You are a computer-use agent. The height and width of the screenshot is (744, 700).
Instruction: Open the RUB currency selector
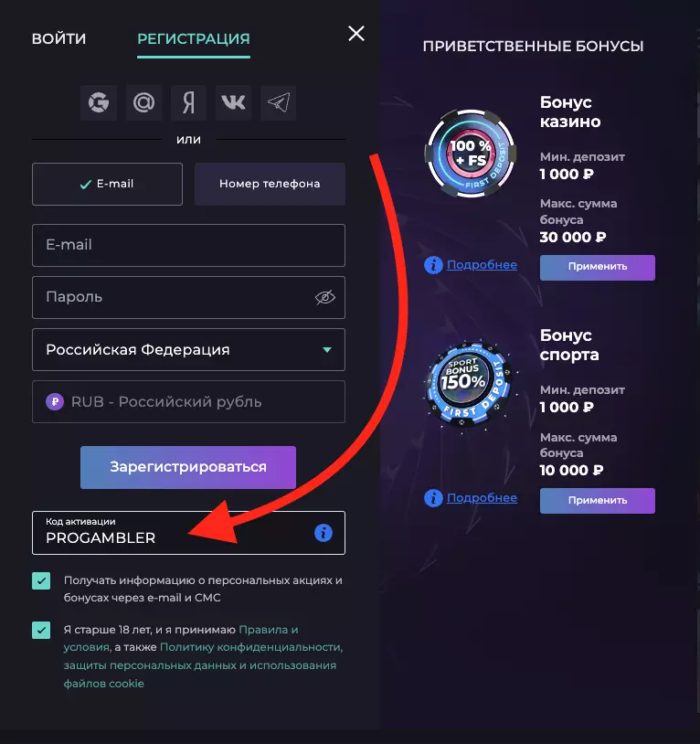[x=188, y=401]
